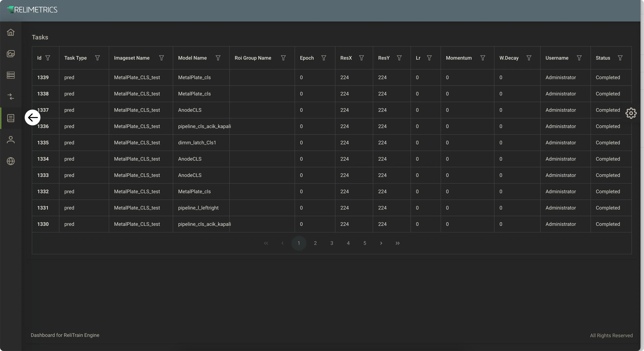The image size is (644, 351).
Task: Open the Tasks document sidebar icon
Action: [x=11, y=118]
